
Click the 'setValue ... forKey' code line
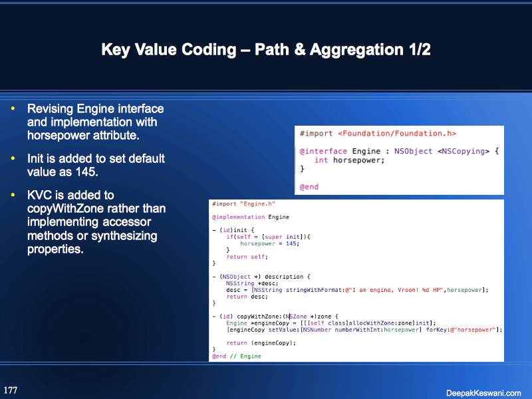[364, 329]
